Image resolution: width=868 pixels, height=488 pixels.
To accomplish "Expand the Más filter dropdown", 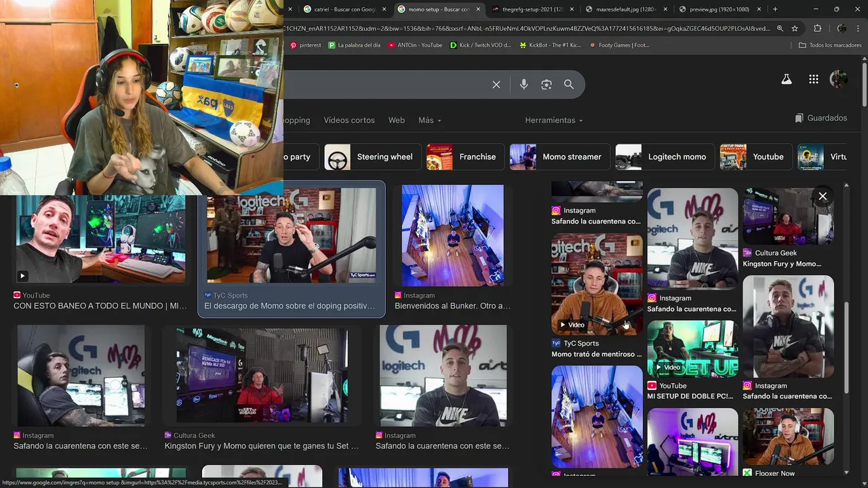I will point(430,120).
